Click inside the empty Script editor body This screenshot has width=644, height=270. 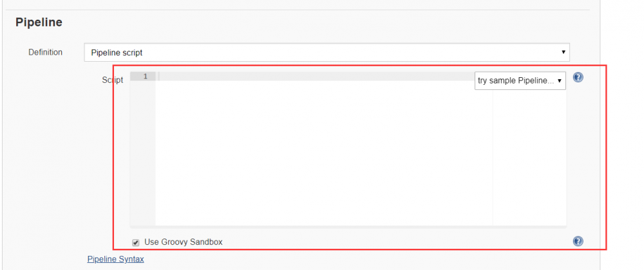coord(322,154)
